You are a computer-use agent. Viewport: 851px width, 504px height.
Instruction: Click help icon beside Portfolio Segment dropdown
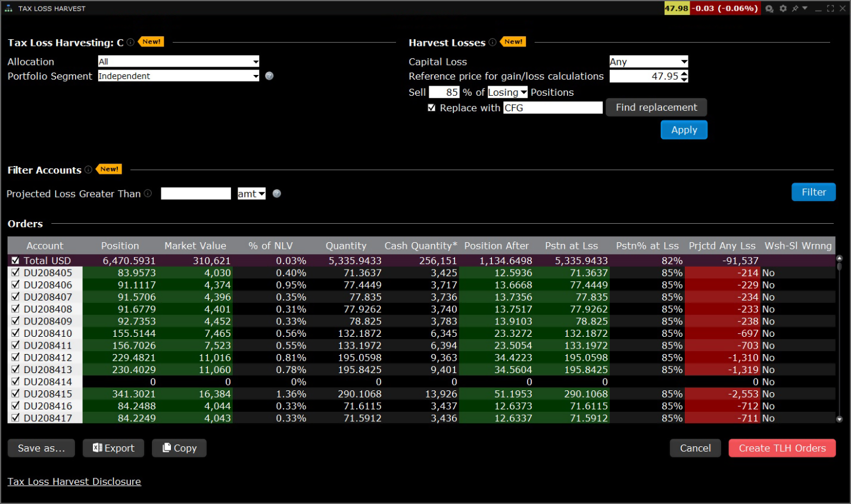tap(269, 76)
